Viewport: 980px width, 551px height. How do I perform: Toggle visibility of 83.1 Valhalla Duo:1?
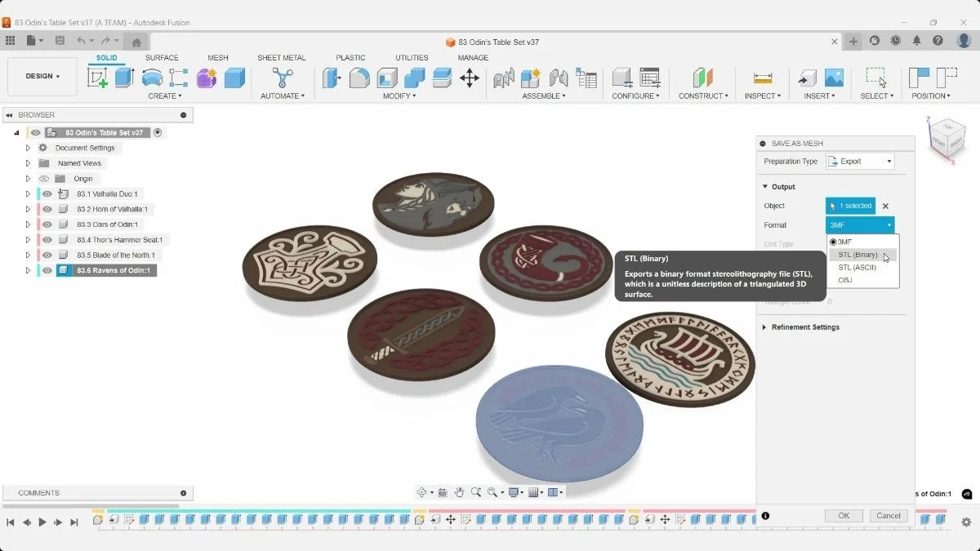[47, 194]
